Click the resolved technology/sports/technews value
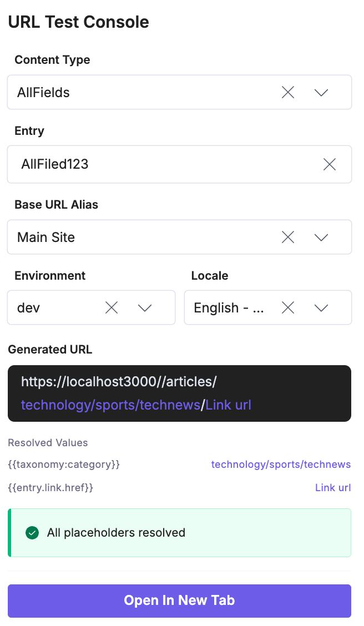 [281, 465]
